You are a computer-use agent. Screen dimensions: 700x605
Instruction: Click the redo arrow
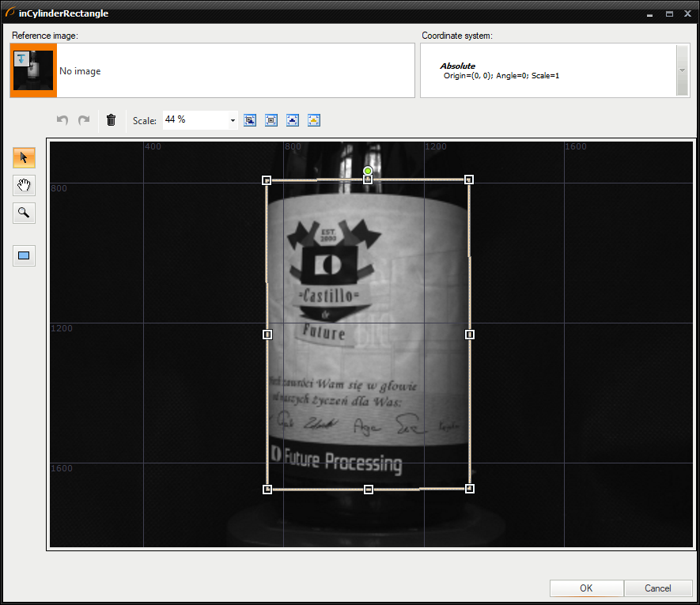(x=83, y=120)
